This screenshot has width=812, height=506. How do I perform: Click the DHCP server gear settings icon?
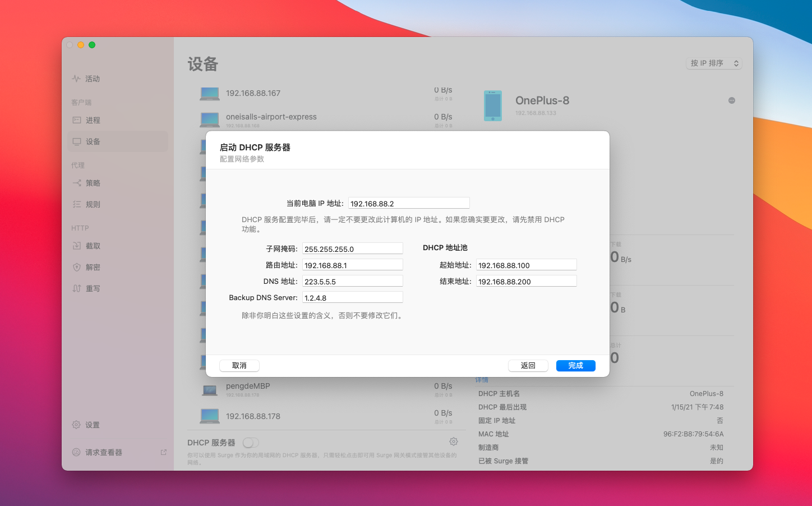coord(454,441)
